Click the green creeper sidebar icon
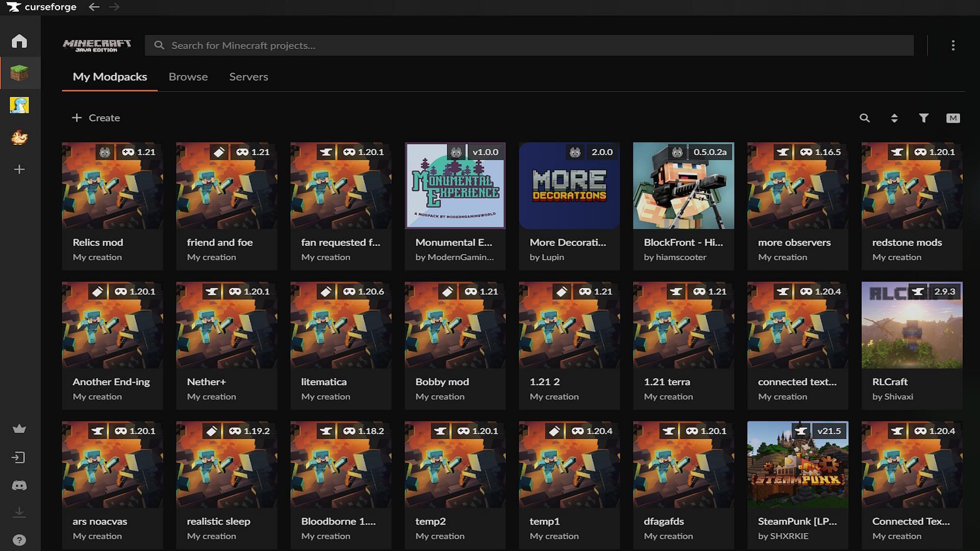 pyautogui.click(x=18, y=73)
